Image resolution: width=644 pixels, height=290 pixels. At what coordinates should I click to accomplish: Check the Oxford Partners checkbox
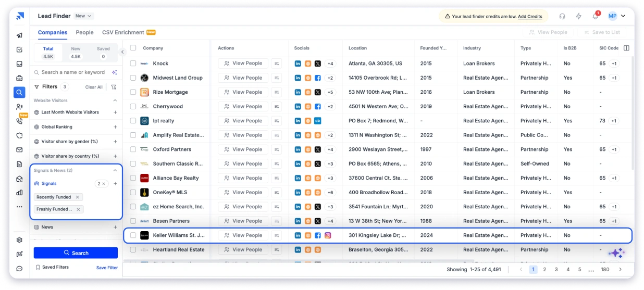pos(133,149)
